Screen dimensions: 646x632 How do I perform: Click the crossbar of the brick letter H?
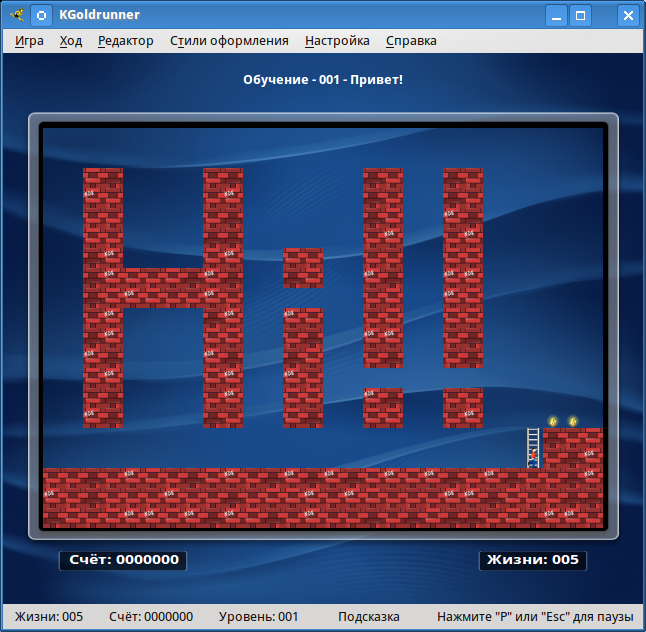163,288
